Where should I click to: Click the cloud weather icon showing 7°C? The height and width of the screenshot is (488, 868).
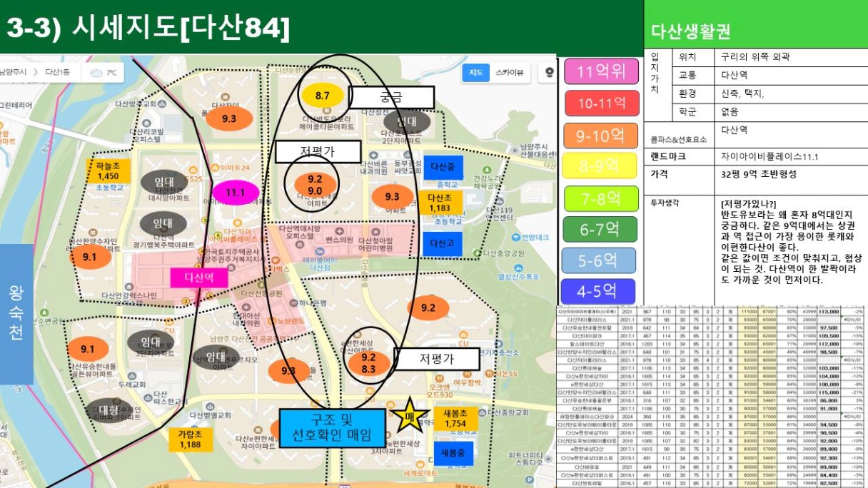[x=95, y=73]
